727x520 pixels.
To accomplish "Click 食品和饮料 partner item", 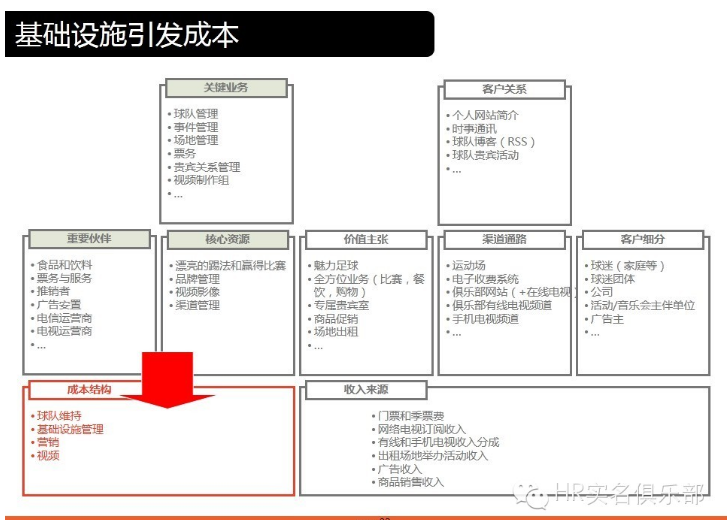I will (64, 265).
